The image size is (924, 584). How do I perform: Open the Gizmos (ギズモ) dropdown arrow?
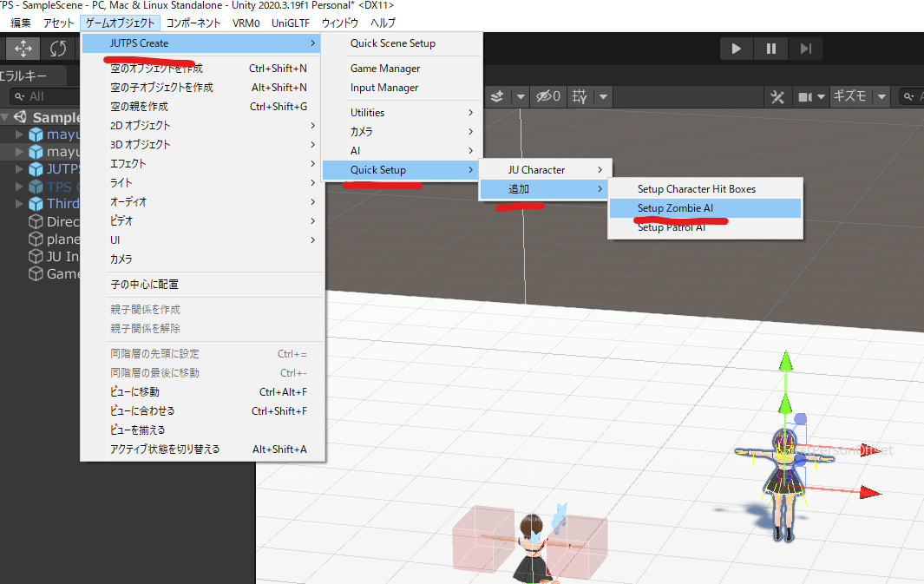click(881, 96)
